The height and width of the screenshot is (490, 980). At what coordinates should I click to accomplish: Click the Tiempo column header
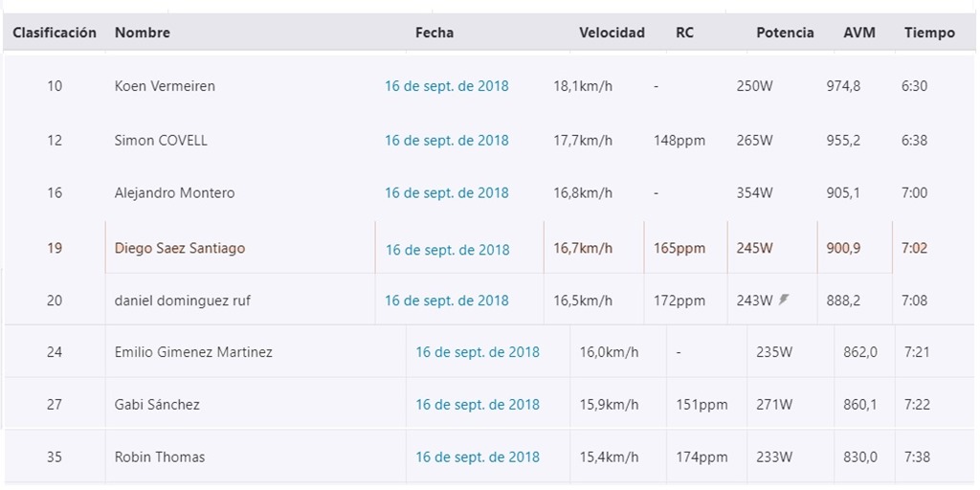(929, 33)
